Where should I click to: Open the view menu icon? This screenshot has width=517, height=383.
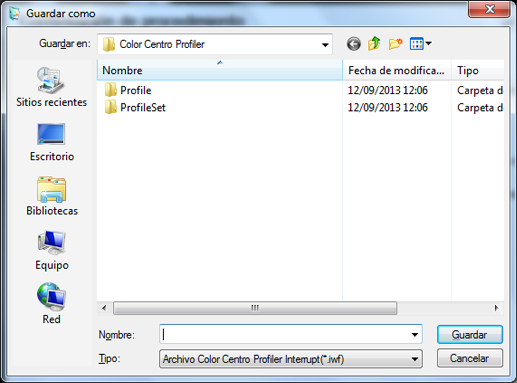[421, 44]
